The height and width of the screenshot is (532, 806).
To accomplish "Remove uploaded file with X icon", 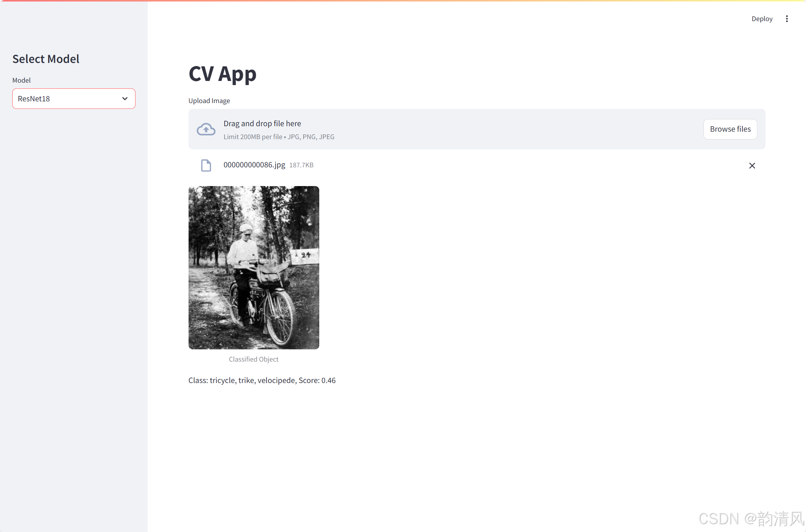I will pyautogui.click(x=752, y=166).
